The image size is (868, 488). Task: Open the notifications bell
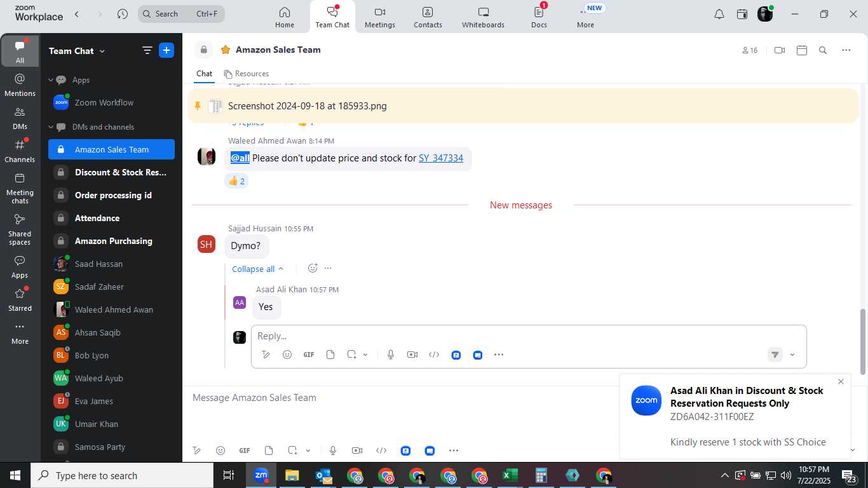[x=719, y=14]
